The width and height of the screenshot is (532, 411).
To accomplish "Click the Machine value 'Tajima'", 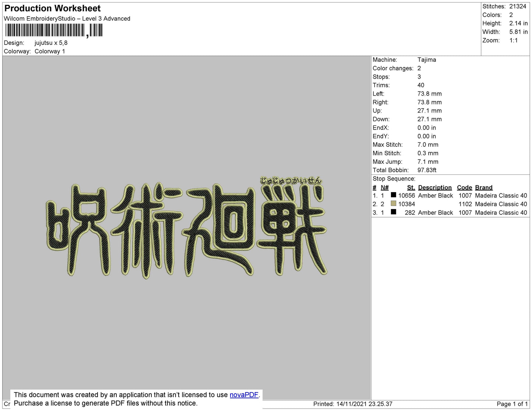I will 427,60.
